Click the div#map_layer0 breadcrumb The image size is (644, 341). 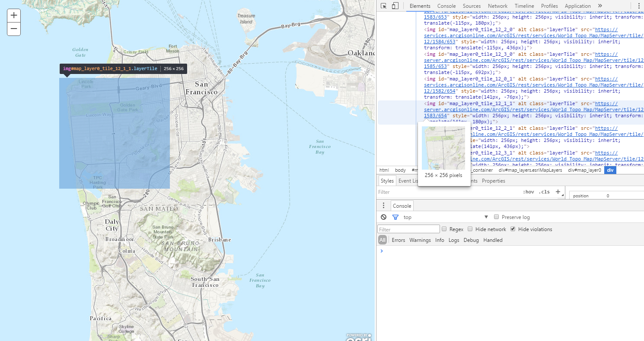tap(584, 170)
